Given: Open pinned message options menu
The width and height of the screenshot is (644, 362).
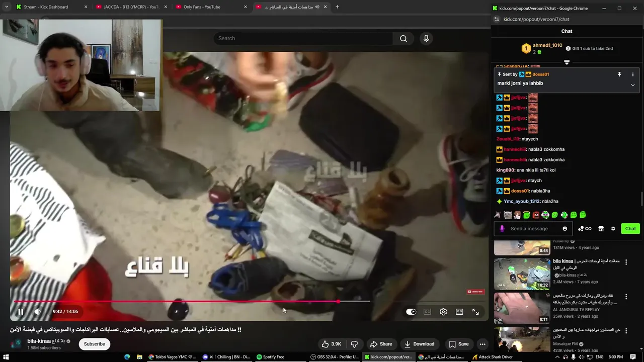Looking at the screenshot, I should point(633,74).
